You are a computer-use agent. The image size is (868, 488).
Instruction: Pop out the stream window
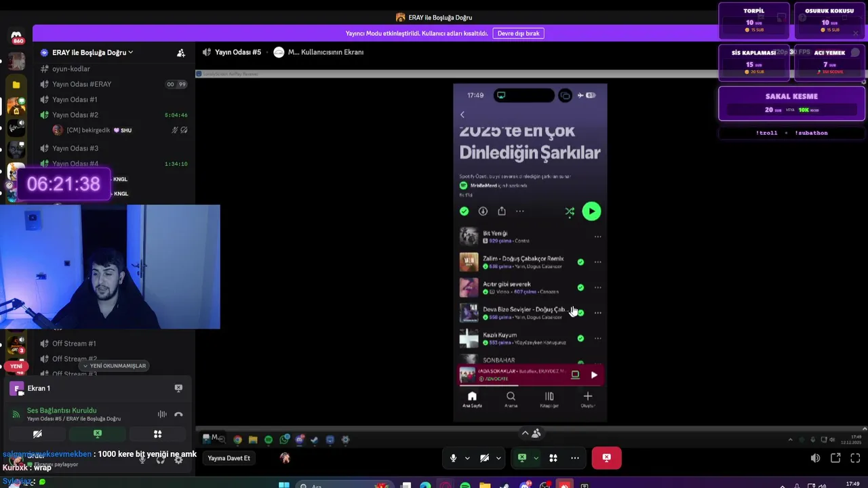[835, 458]
